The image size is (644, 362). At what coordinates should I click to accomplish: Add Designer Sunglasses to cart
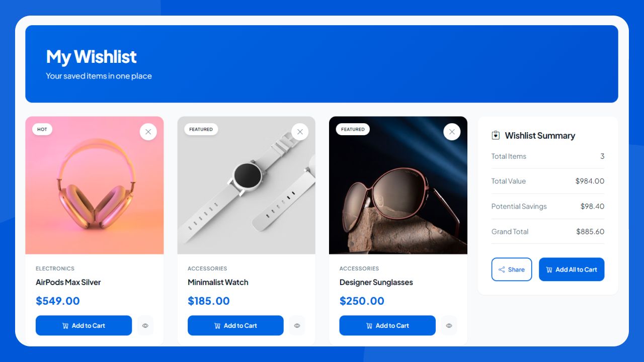(x=387, y=326)
